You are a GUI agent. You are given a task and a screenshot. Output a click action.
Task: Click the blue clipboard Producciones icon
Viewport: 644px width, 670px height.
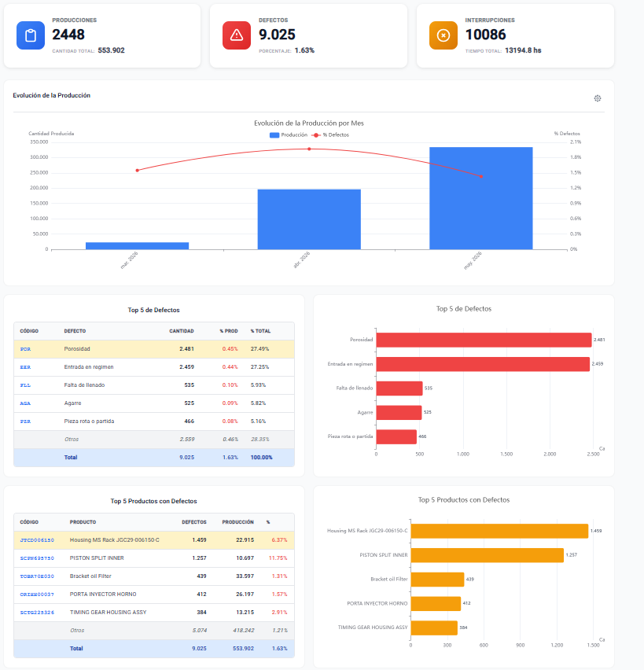pyautogui.click(x=31, y=35)
